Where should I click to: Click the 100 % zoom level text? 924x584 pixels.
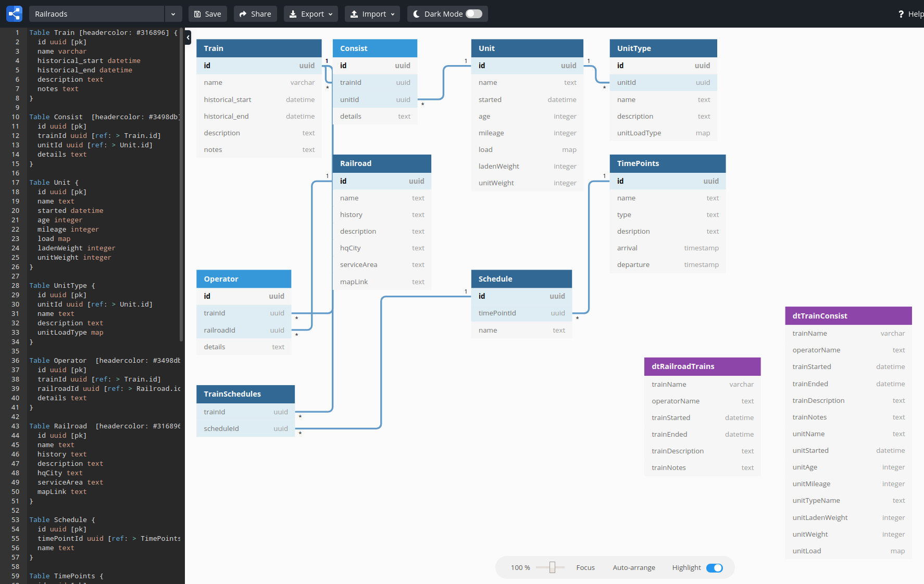click(x=520, y=568)
